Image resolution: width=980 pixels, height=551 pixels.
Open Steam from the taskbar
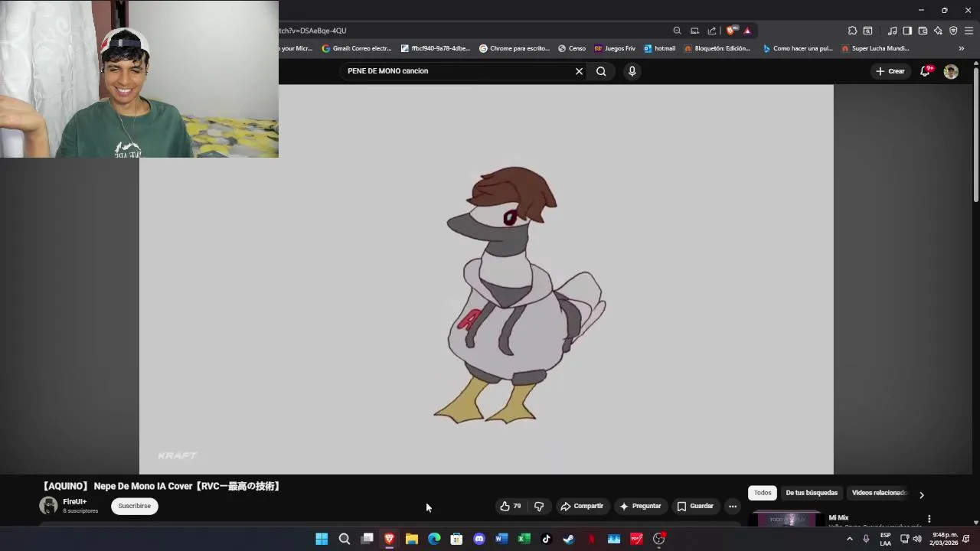click(569, 539)
